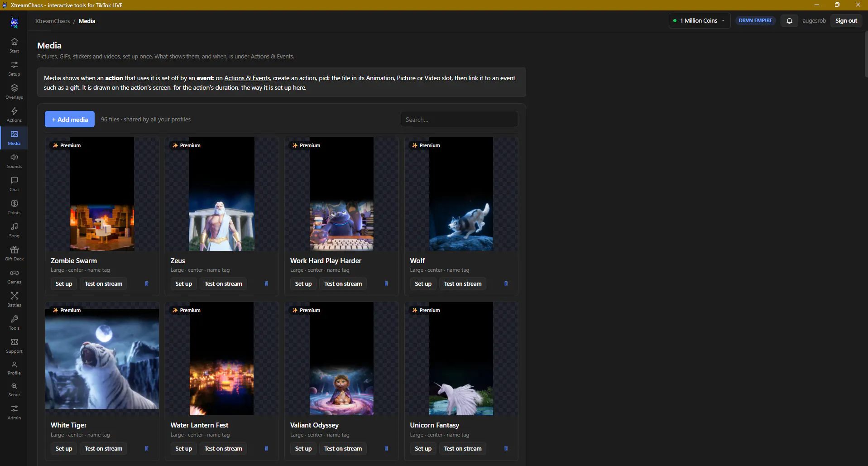Open the Gift Deck
Image resolution: width=868 pixels, height=466 pixels.
[x=14, y=253]
